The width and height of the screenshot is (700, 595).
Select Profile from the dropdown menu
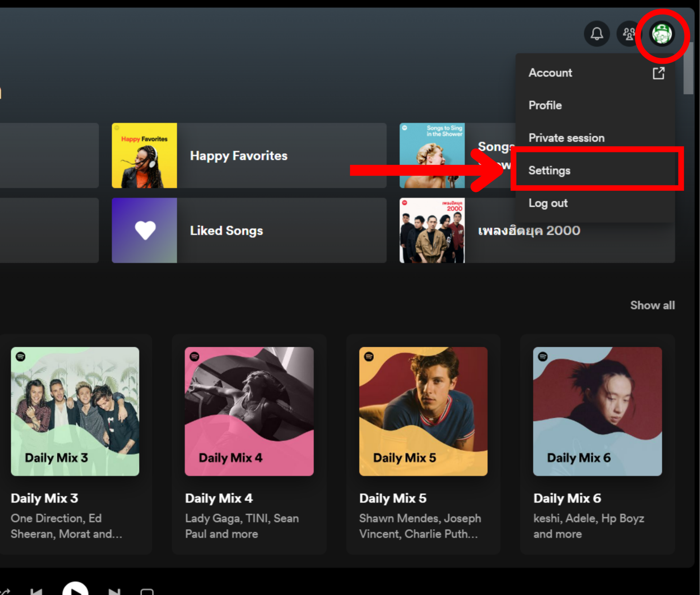545,105
